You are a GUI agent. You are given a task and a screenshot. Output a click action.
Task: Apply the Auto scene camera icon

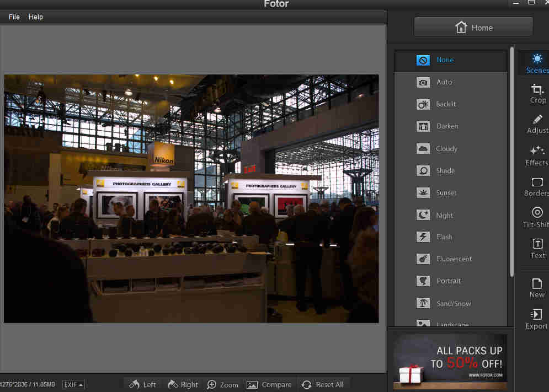pos(423,82)
